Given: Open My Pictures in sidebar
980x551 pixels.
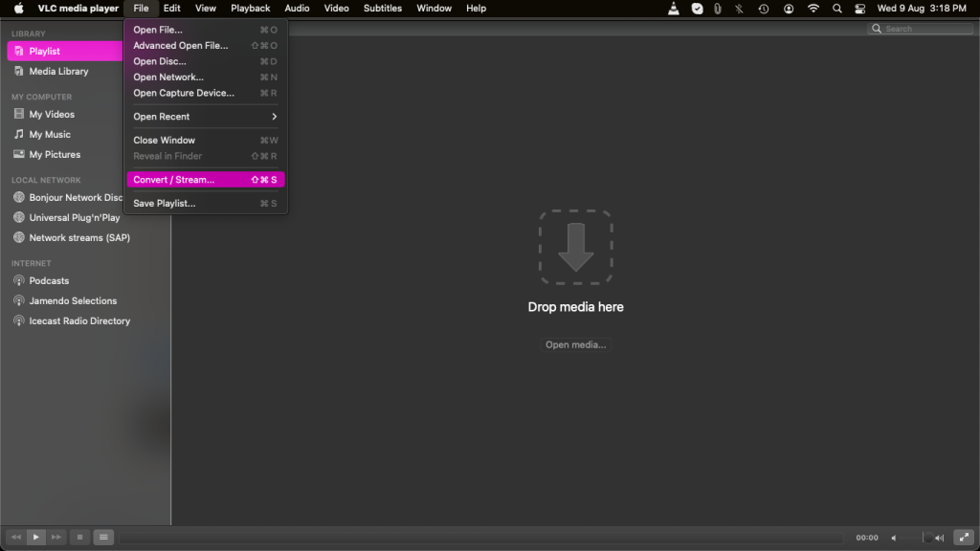Looking at the screenshot, I should (55, 154).
